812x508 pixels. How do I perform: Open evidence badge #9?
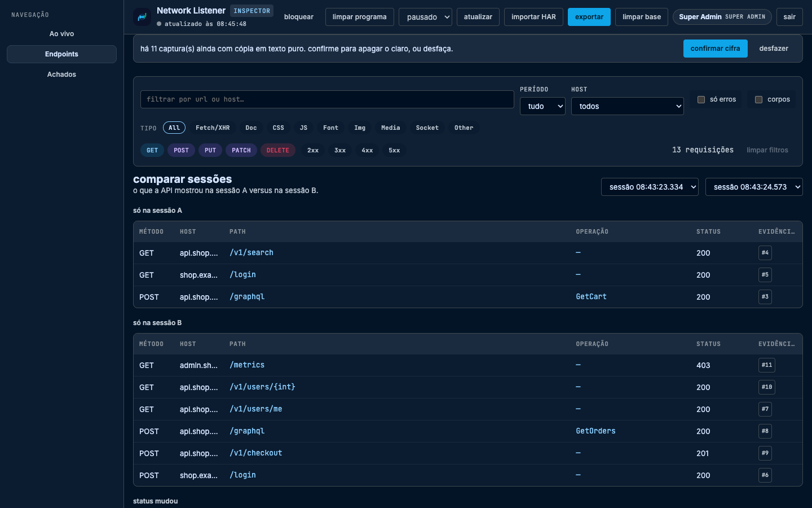[765, 453]
